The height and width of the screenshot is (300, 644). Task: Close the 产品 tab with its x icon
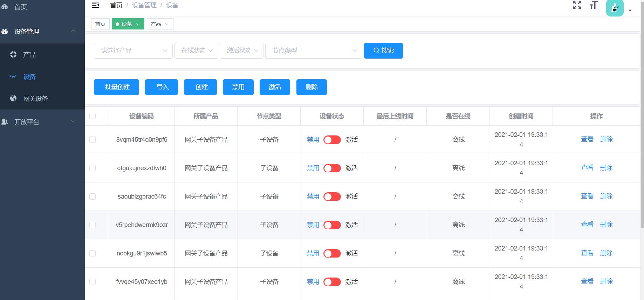[x=166, y=24]
